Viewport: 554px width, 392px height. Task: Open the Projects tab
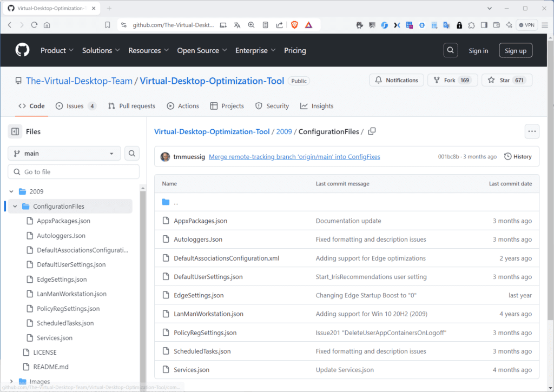(x=227, y=106)
